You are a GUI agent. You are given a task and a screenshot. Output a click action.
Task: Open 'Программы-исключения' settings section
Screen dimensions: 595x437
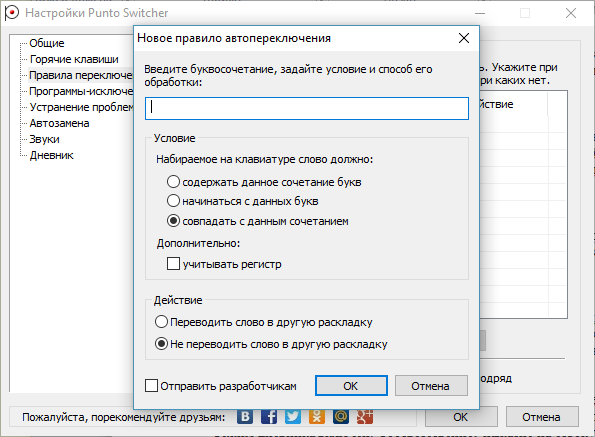[81, 91]
